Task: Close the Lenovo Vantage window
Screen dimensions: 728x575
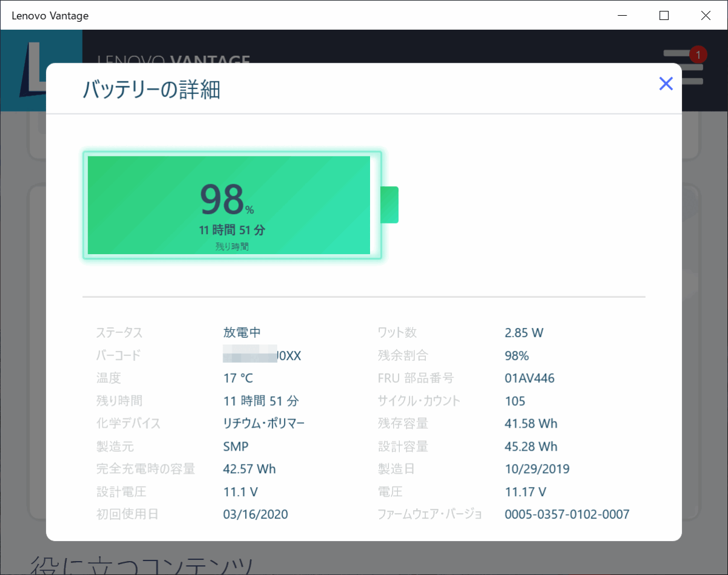Action: (x=706, y=15)
